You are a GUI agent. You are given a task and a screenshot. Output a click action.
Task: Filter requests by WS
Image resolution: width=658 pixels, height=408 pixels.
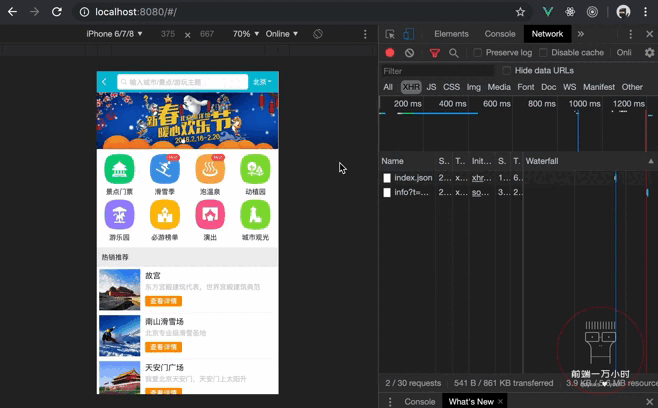coord(569,87)
